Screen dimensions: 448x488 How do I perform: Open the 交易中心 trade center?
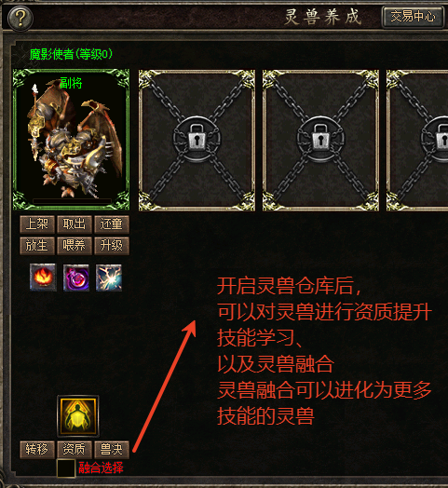[413, 17]
